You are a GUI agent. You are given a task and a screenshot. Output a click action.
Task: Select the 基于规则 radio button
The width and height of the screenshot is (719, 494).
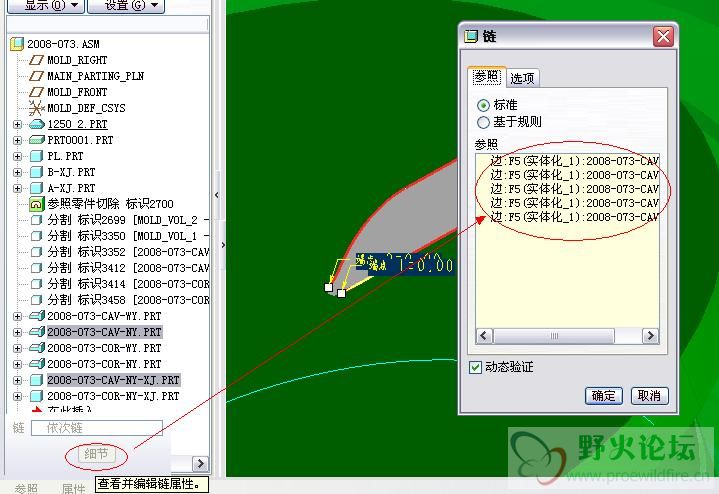pos(483,122)
